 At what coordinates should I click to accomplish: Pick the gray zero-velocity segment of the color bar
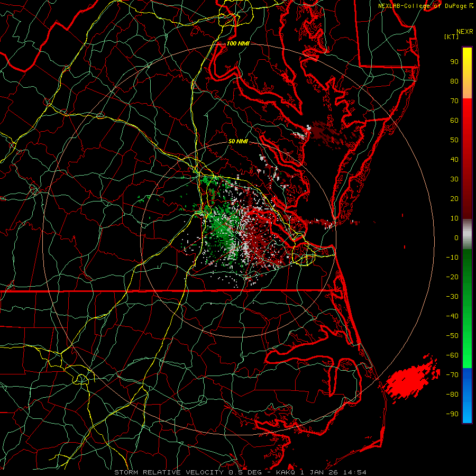(467, 234)
